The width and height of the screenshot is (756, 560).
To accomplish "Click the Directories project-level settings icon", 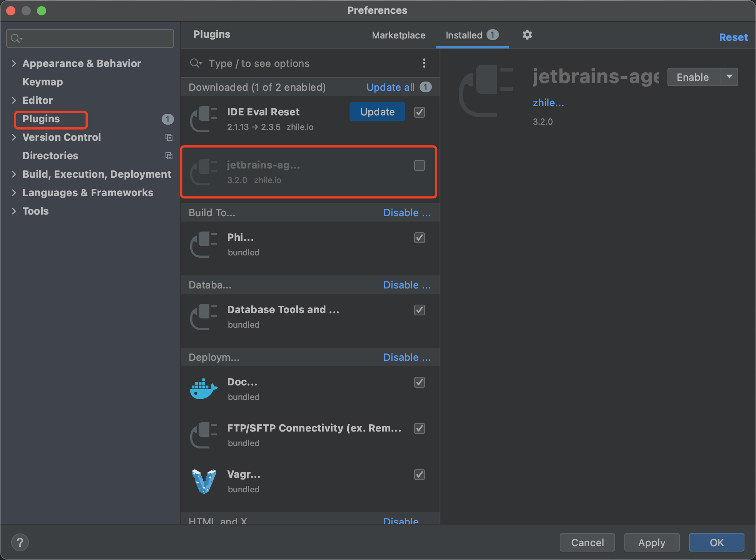I will coord(169,156).
